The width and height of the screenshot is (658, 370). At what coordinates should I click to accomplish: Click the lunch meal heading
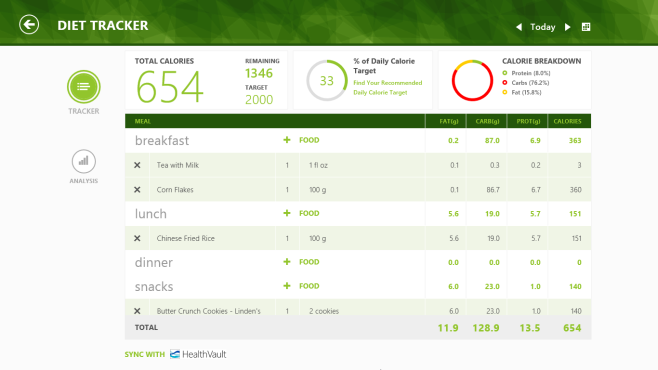(151, 214)
